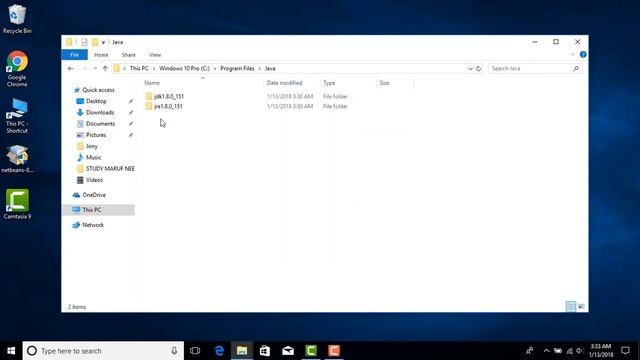Select the Camtasia 9 desktop icon
The height and width of the screenshot is (360, 640).
tap(17, 204)
